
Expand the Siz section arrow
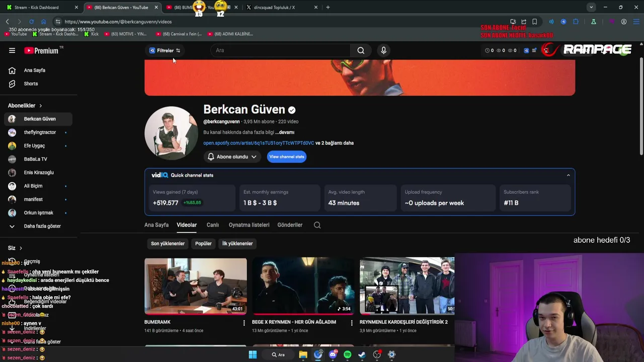point(21,248)
